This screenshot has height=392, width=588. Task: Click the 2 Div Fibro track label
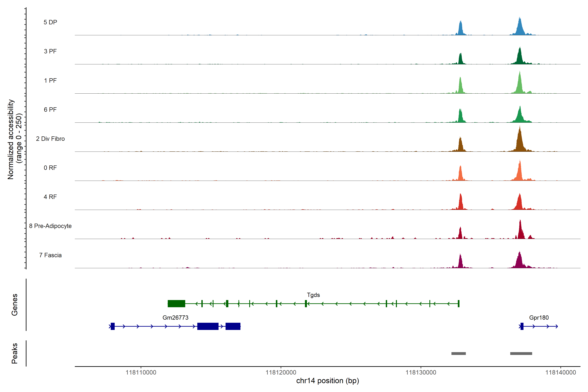point(50,139)
